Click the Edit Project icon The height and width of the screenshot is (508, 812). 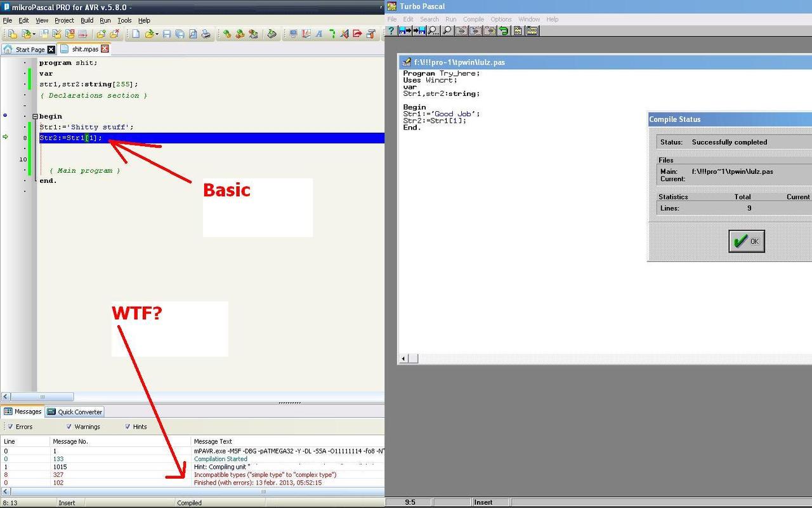pos(56,34)
